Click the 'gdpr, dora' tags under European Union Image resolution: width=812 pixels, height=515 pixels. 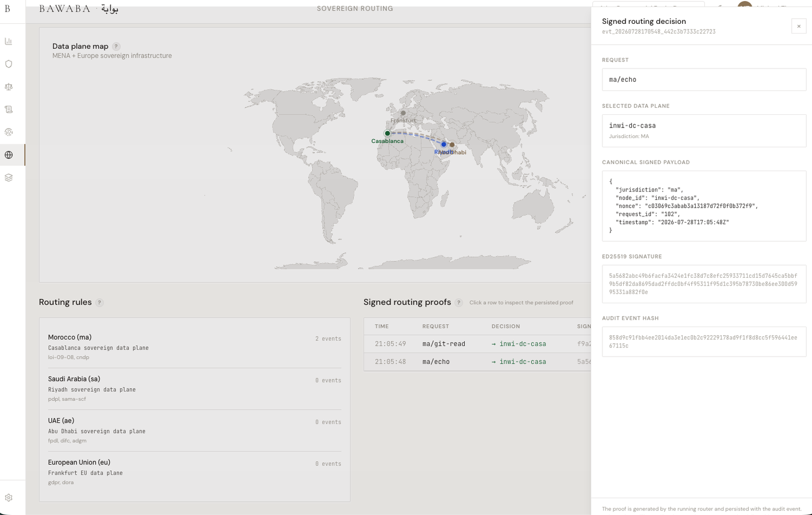pyautogui.click(x=61, y=482)
